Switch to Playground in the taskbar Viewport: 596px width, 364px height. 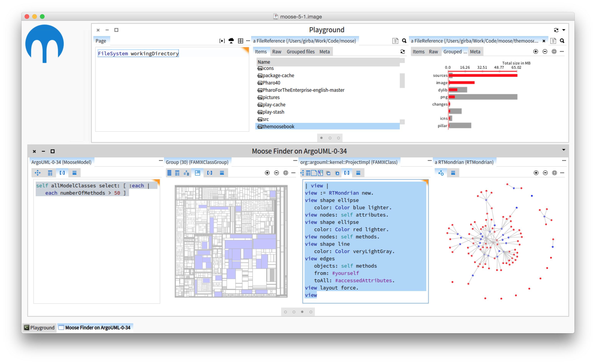click(x=39, y=328)
